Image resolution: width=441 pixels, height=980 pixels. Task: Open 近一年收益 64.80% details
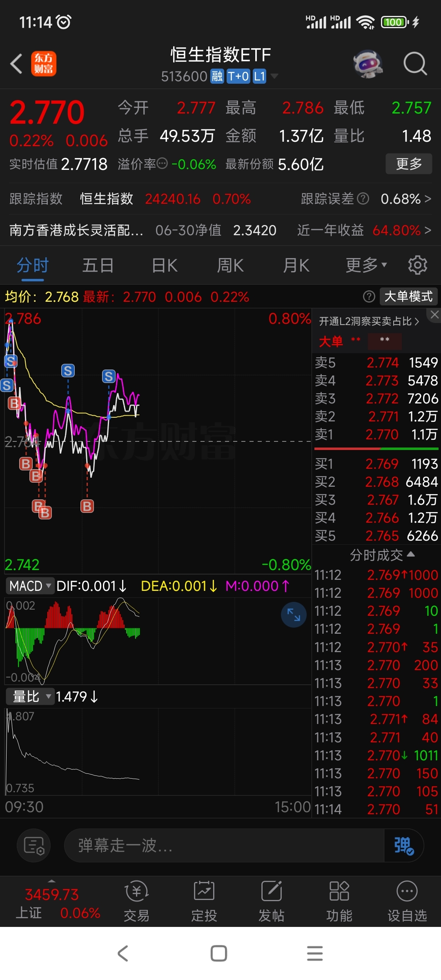tap(364, 230)
